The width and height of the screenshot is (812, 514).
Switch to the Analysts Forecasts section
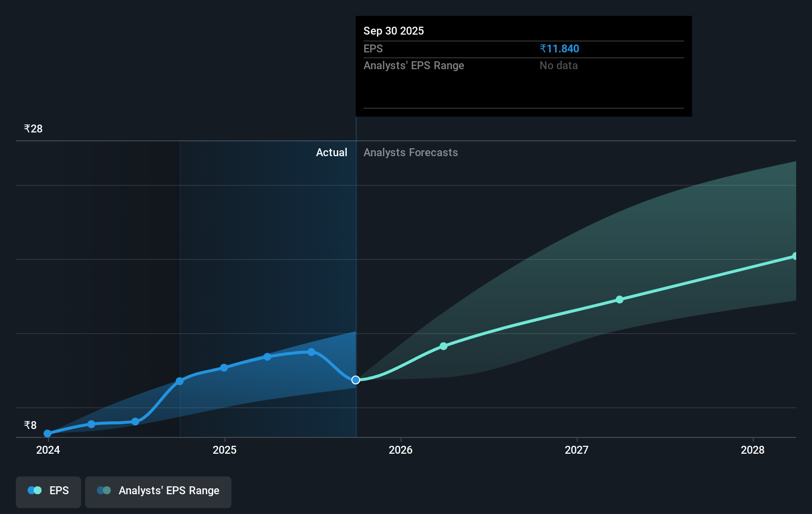tap(410, 152)
